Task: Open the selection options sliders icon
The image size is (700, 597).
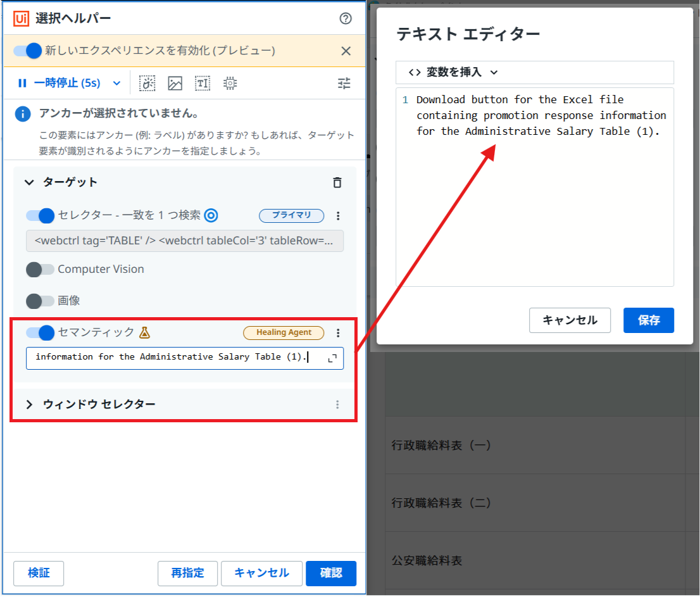Action: click(344, 83)
